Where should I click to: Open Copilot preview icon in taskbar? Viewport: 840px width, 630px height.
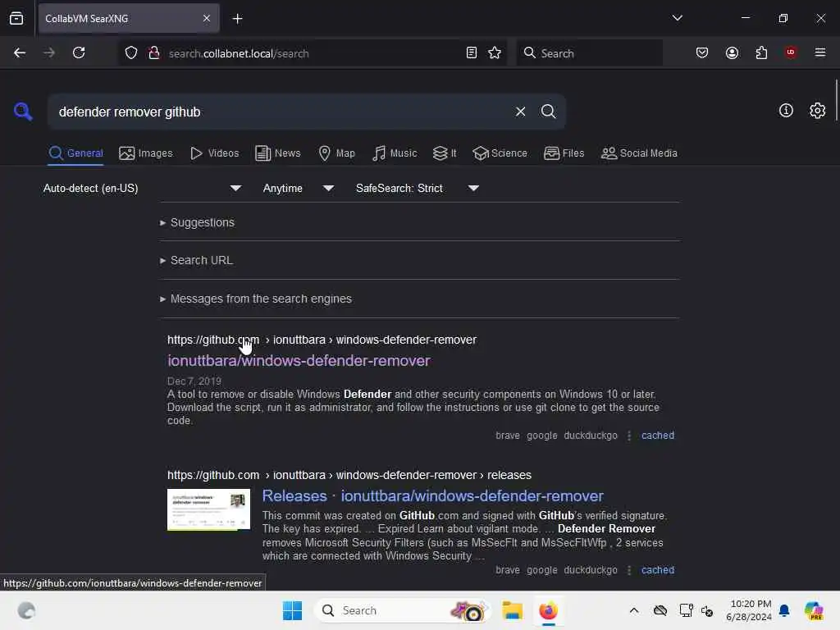pyautogui.click(x=814, y=610)
